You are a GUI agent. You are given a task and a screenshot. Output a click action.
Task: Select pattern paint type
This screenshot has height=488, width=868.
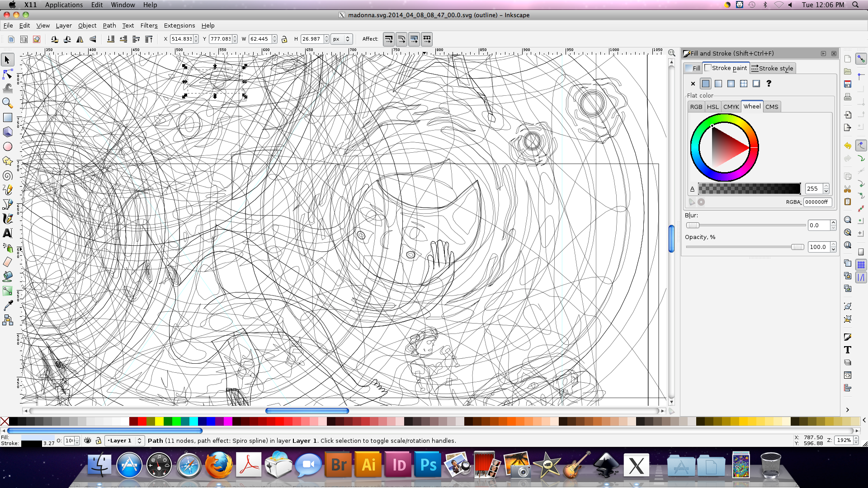pyautogui.click(x=744, y=84)
